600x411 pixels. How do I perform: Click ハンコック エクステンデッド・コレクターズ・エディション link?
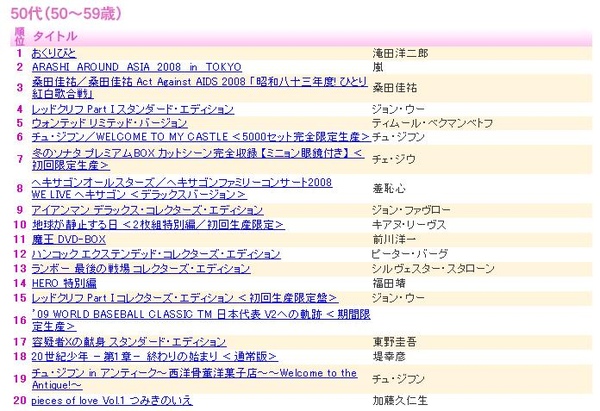156,254
